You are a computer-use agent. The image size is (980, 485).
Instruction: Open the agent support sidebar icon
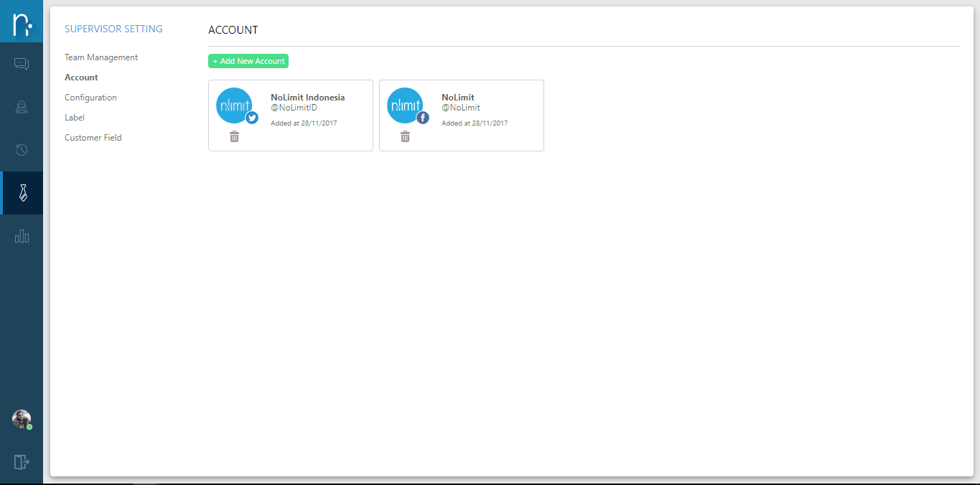coord(22,107)
